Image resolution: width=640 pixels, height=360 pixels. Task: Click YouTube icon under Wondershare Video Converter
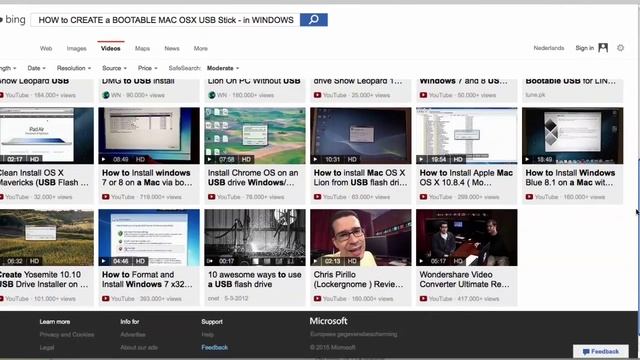pyautogui.click(x=424, y=299)
